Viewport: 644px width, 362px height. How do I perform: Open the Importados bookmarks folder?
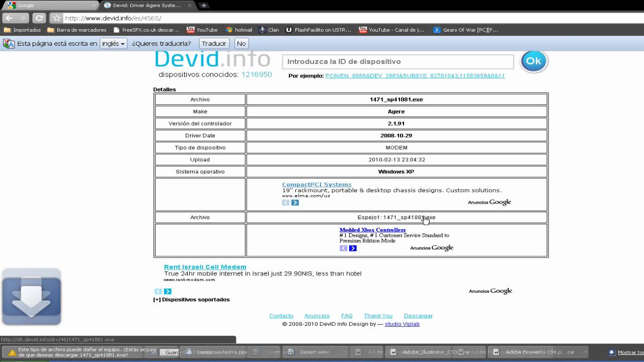pos(22,30)
